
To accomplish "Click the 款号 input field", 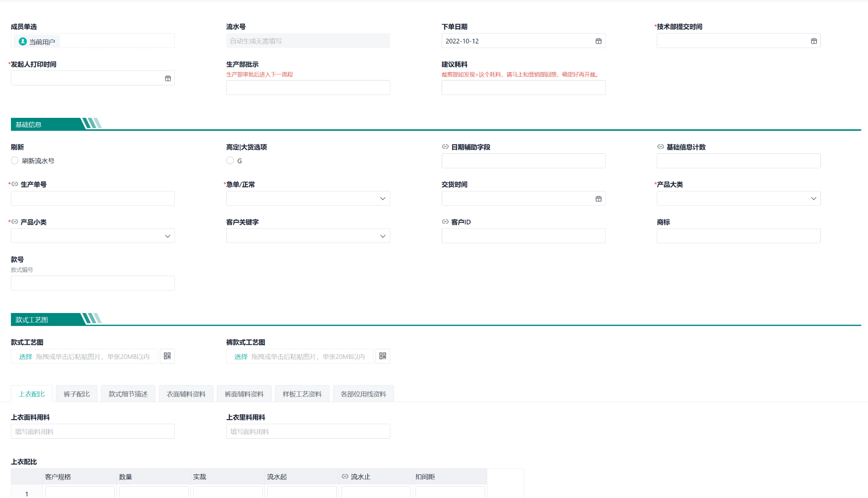I will tap(93, 283).
